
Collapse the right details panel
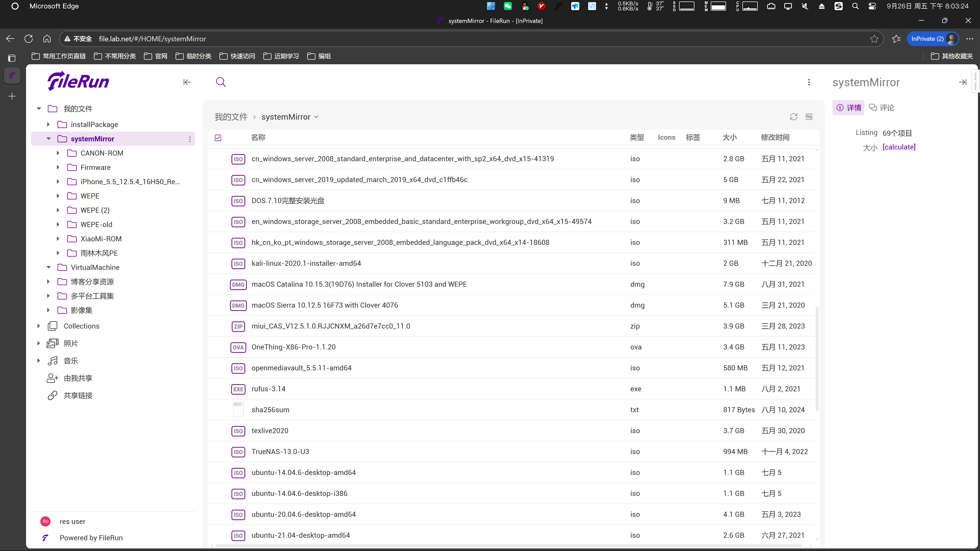click(x=962, y=82)
